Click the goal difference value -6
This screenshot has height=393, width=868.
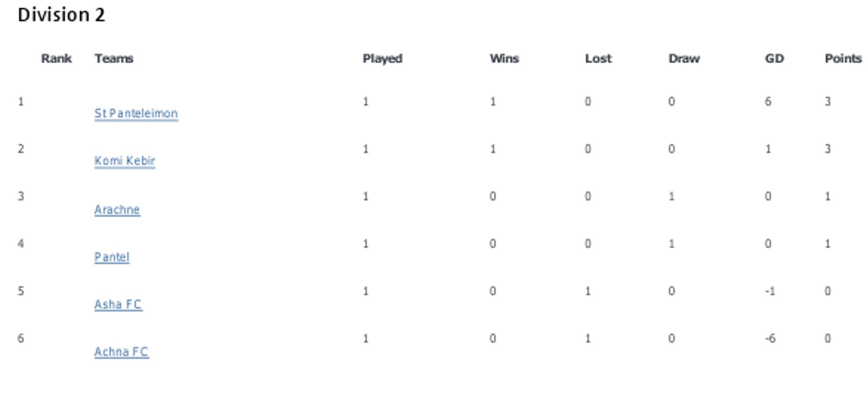tap(770, 338)
